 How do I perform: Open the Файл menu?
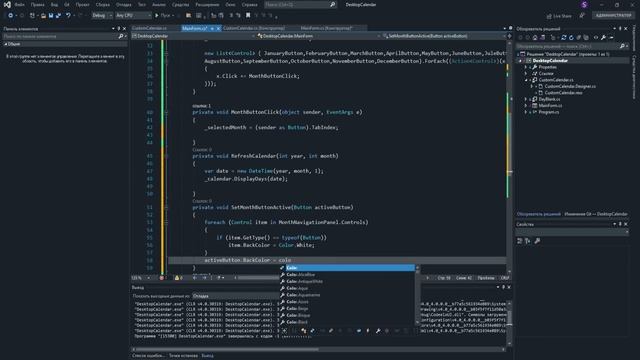[x=19, y=5]
